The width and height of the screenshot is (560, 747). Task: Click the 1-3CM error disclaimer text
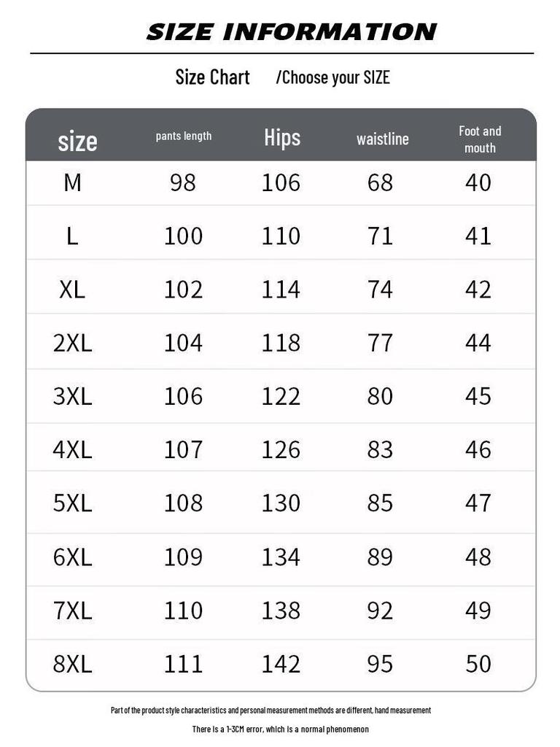pyautogui.click(x=281, y=729)
